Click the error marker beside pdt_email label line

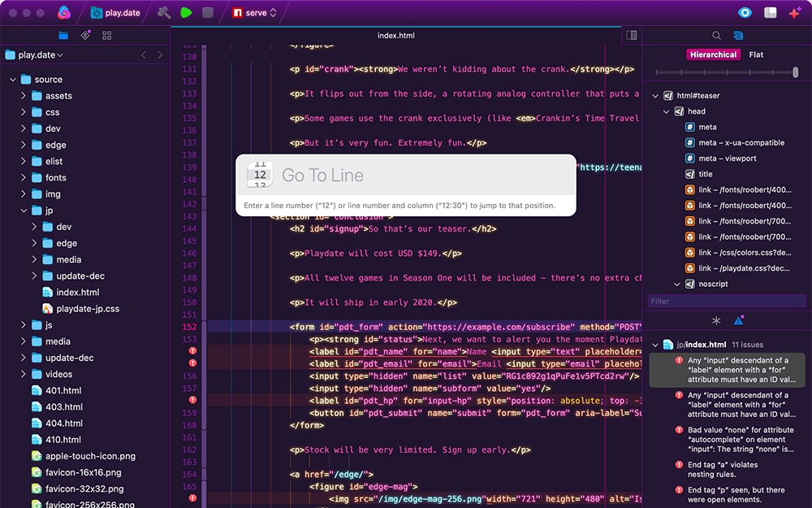pyautogui.click(x=192, y=363)
